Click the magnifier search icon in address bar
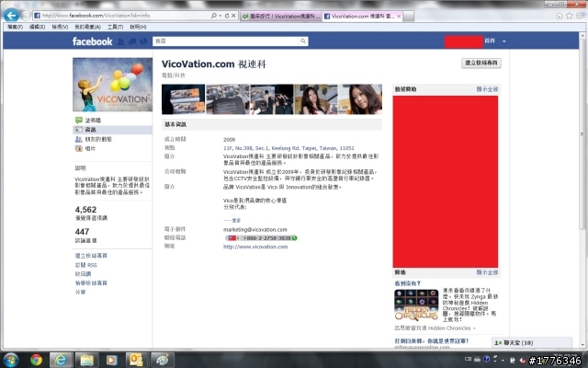 click(214, 16)
